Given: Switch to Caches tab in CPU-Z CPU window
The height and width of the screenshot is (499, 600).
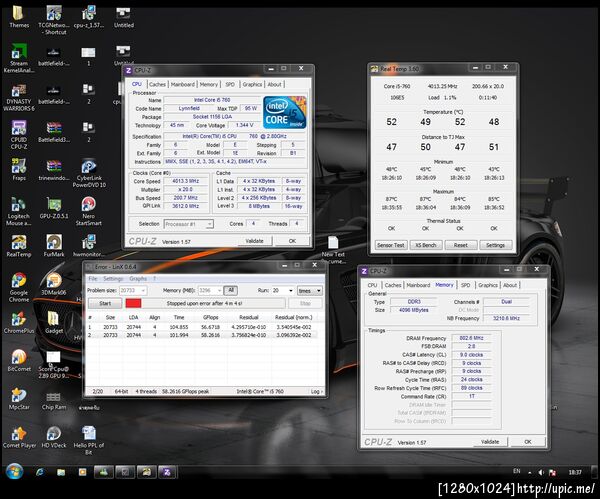Looking at the screenshot, I should point(157,84).
